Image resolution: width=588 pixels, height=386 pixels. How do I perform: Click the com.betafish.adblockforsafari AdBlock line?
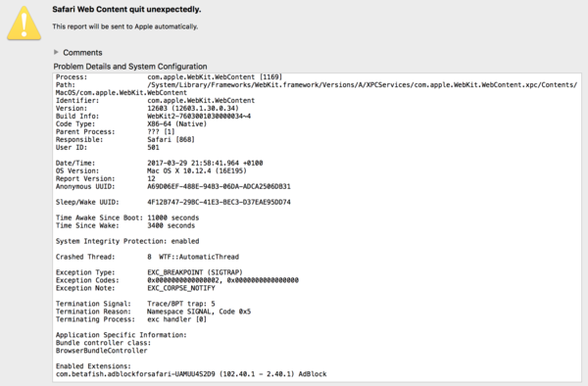[x=191, y=374]
